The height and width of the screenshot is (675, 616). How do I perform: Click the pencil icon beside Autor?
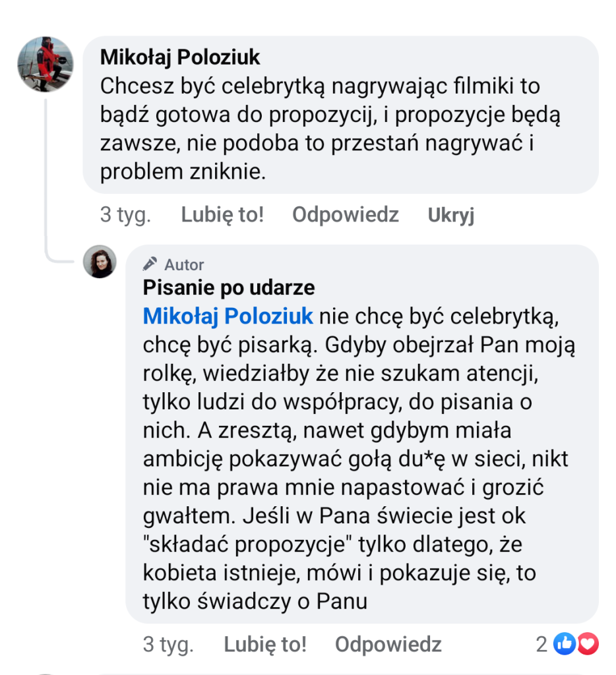150,264
